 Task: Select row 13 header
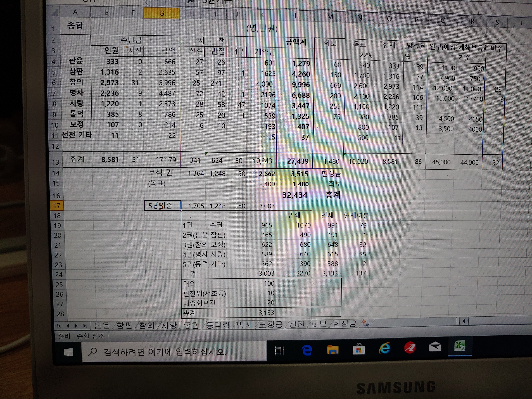coord(56,162)
